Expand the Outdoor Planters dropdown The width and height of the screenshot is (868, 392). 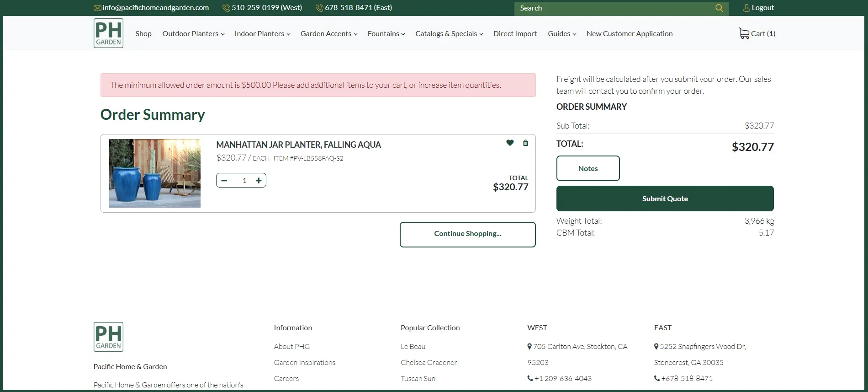(x=193, y=34)
